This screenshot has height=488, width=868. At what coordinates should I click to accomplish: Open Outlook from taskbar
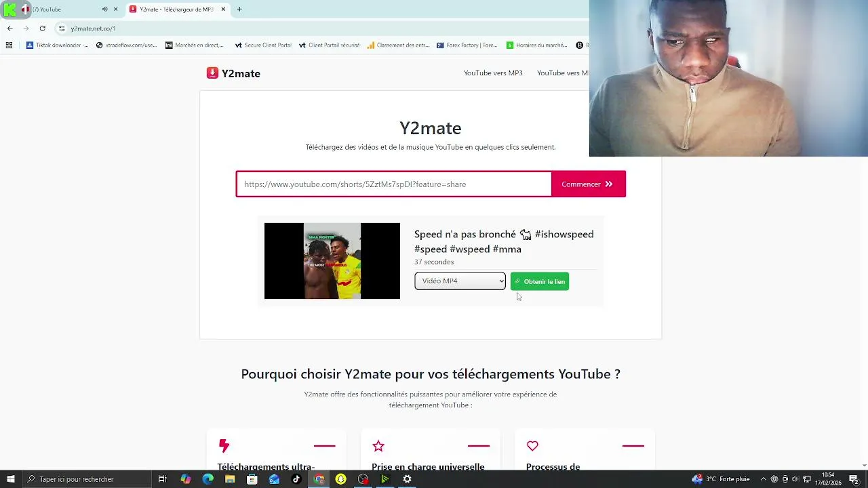coord(274,479)
